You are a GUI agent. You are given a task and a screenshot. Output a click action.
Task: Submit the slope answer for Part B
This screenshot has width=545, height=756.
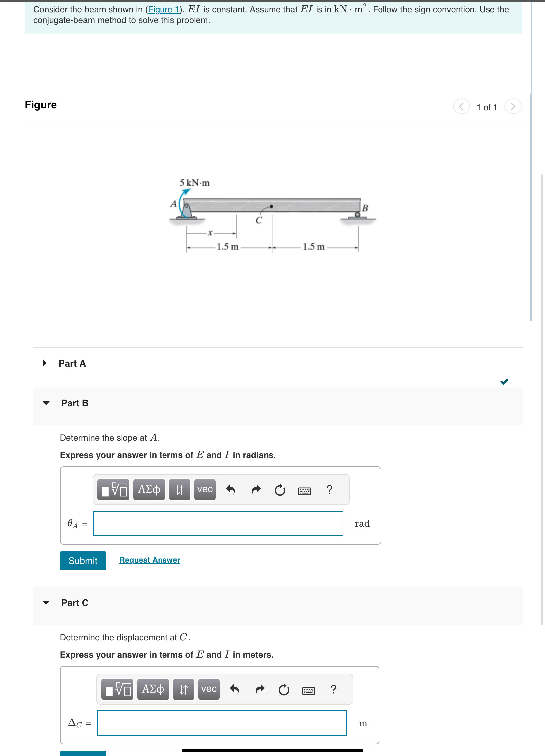click(x=83, y=560)
